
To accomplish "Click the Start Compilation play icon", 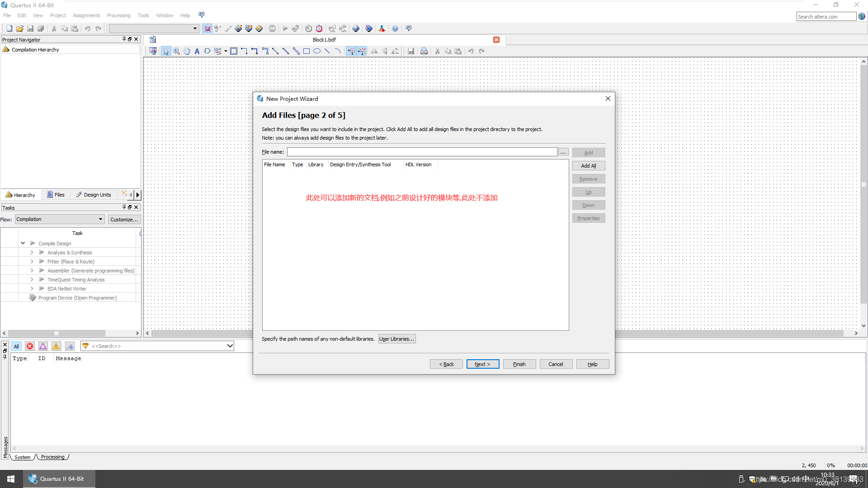I will point(285,28).
